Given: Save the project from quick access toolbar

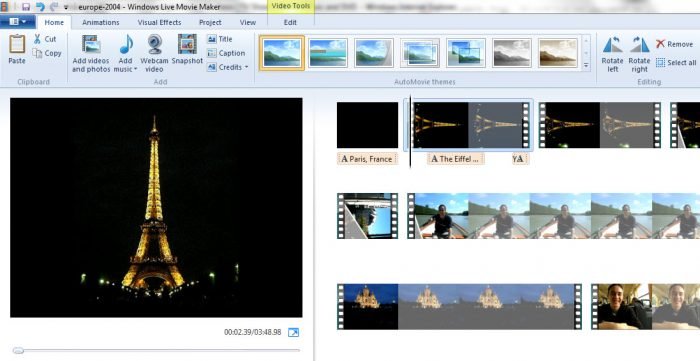Looking at the screenshot, I should pos(26,7).
